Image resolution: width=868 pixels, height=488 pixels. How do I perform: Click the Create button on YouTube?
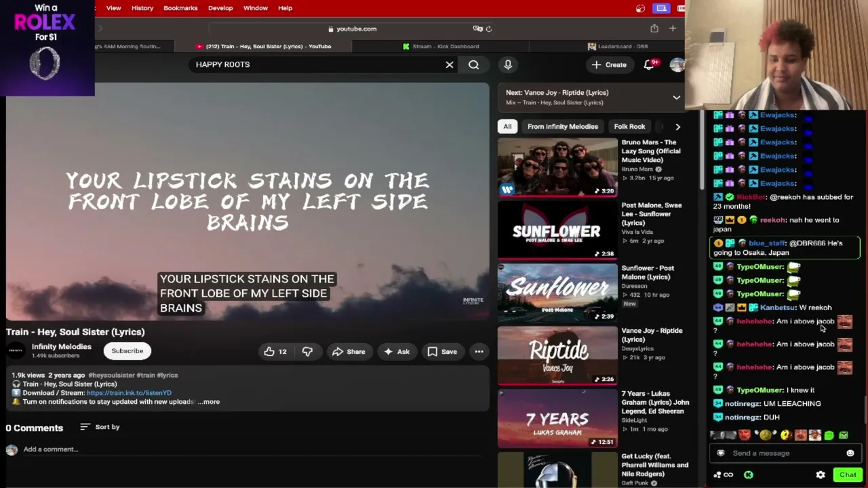pyautogui.click(x=609, y=64)
